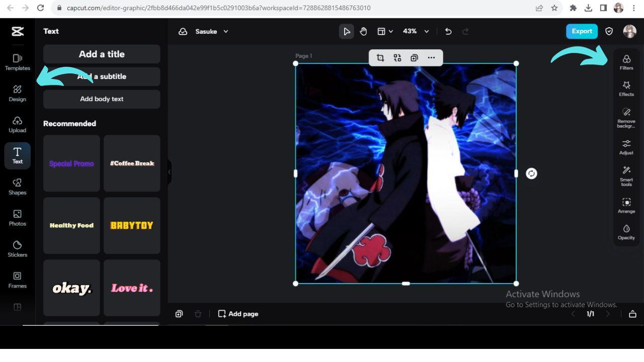Open the browser downloads icon

point(588,8)
